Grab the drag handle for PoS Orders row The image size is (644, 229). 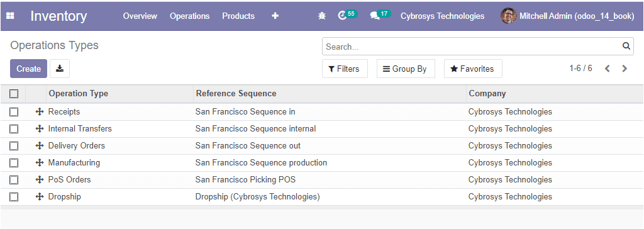(40, 180)
